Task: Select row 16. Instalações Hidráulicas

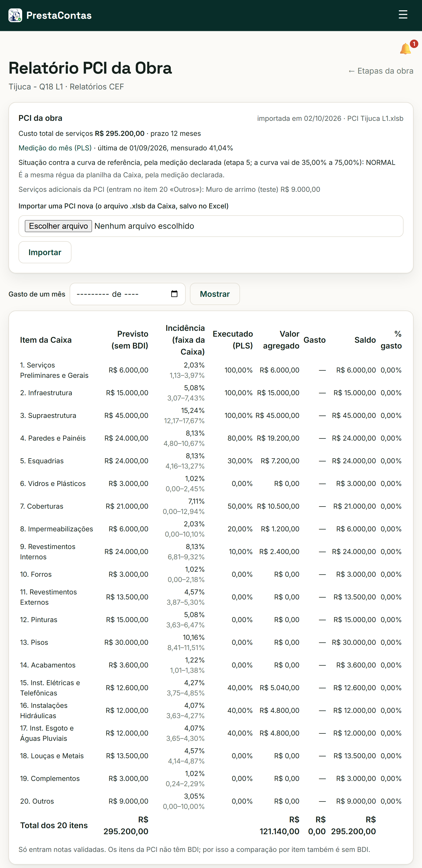Action: 211,710
